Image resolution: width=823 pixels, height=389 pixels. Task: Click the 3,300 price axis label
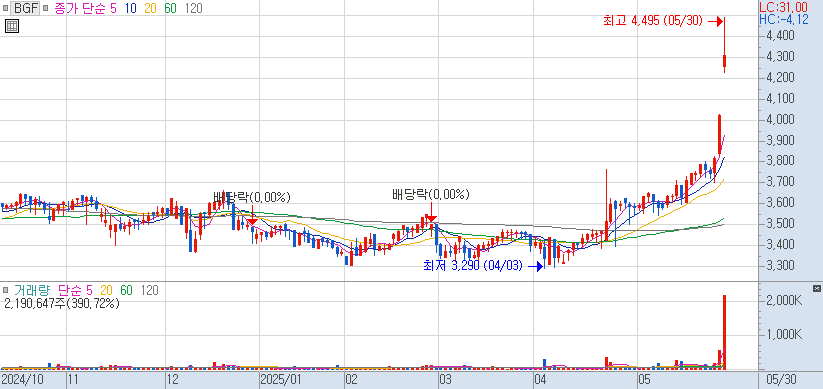click(780, 266)
